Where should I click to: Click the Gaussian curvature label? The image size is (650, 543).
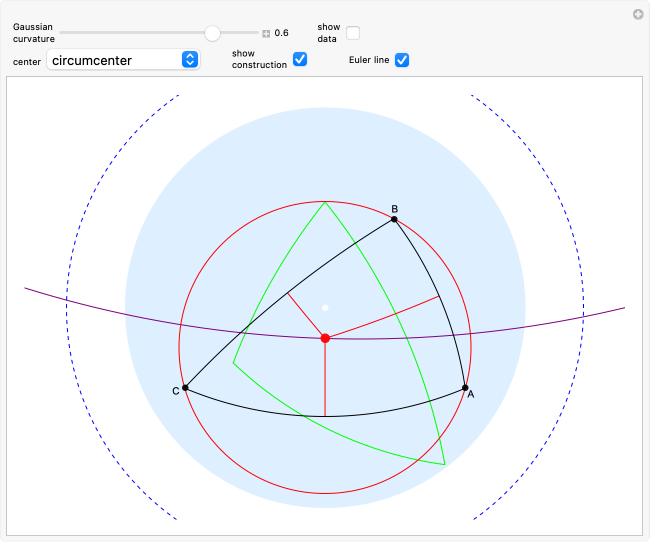pyautogui.click(x=34, y=33)
